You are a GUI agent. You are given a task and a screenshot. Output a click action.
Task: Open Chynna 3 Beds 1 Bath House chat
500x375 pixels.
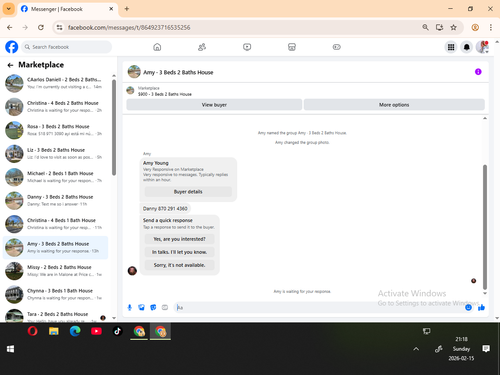[55, 294]
